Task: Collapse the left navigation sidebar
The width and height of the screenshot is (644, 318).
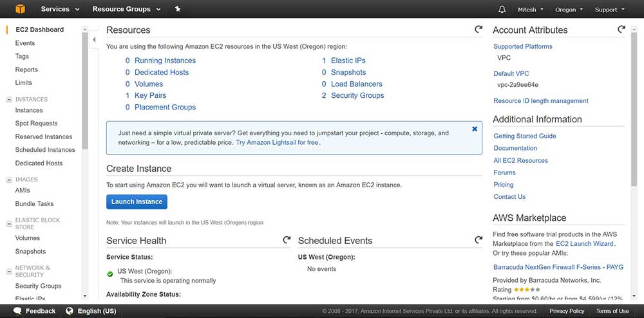Action: click(x=94, y=40)
